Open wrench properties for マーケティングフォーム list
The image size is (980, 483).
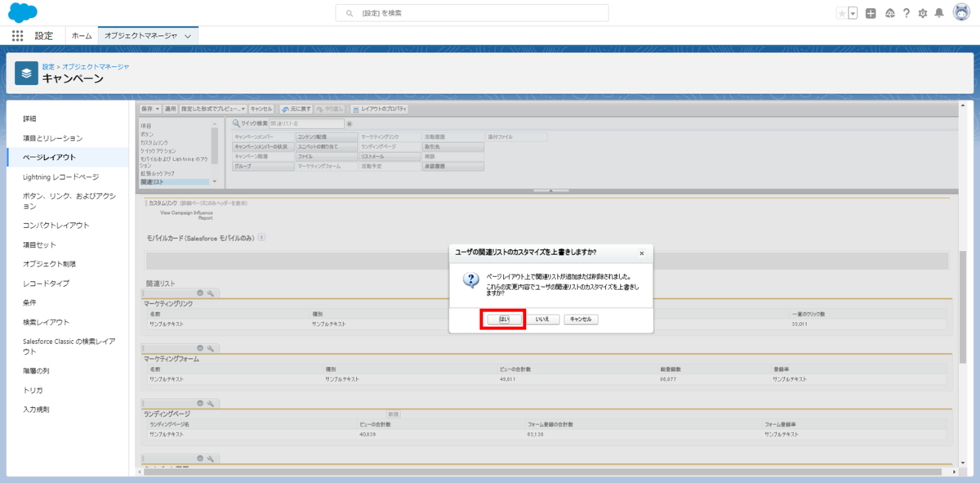click(x=210, y=348)
